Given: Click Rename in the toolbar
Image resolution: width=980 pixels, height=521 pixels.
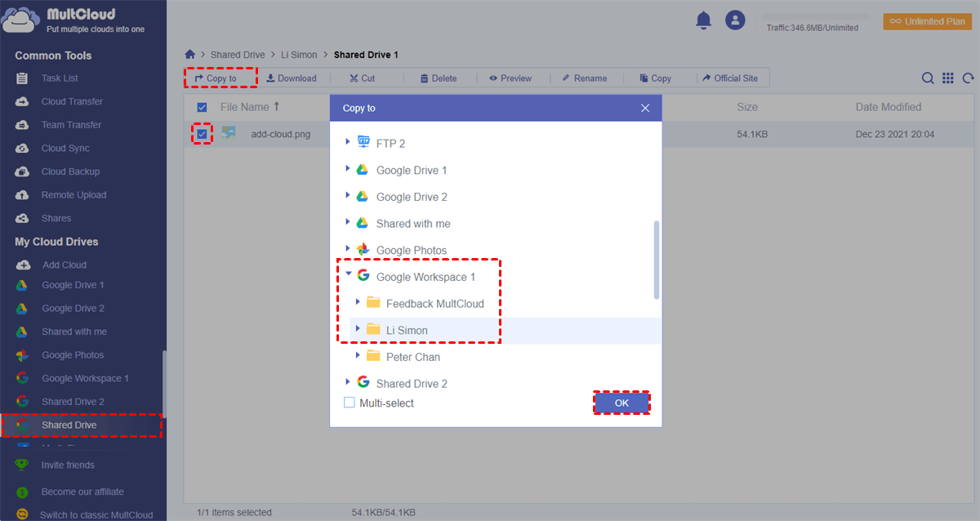Looking at the screenshot, I should (584, 78).
